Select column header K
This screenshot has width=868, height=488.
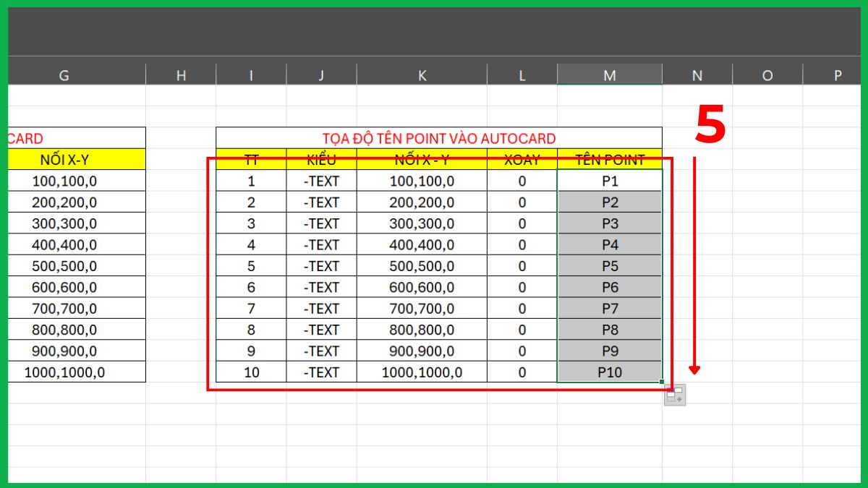point(422,74)
